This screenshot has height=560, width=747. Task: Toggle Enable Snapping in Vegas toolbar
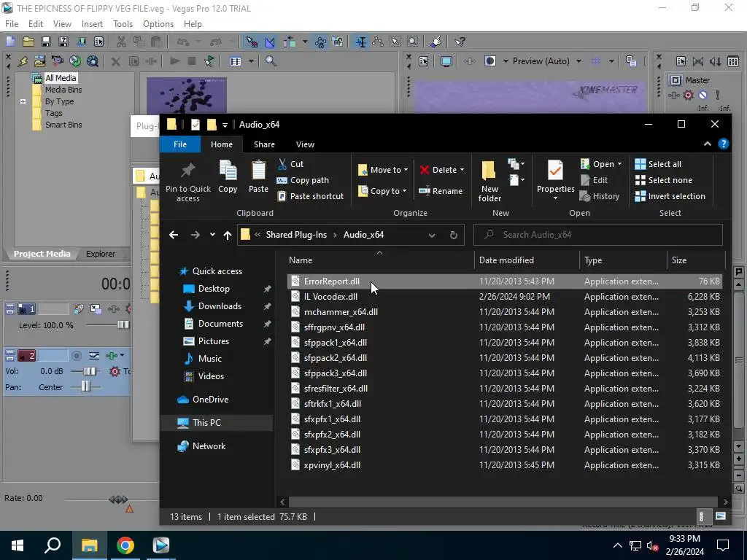click(x=252, y=42)
